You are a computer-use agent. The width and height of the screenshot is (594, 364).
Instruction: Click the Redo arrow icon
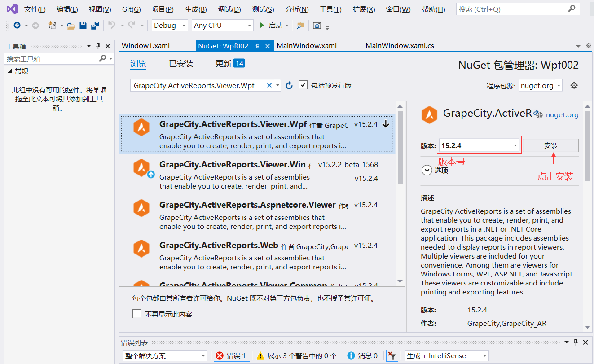click(132, 26)
